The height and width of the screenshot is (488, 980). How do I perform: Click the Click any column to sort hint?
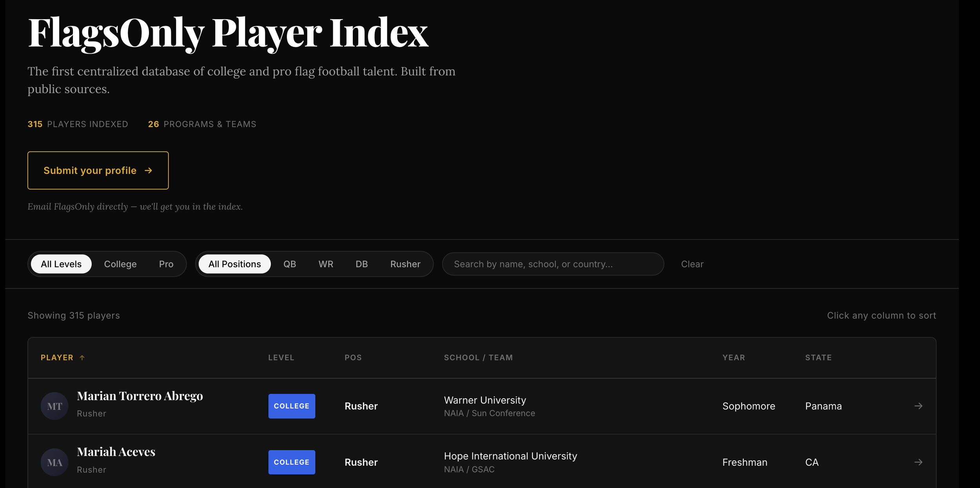tap(882, 315)
